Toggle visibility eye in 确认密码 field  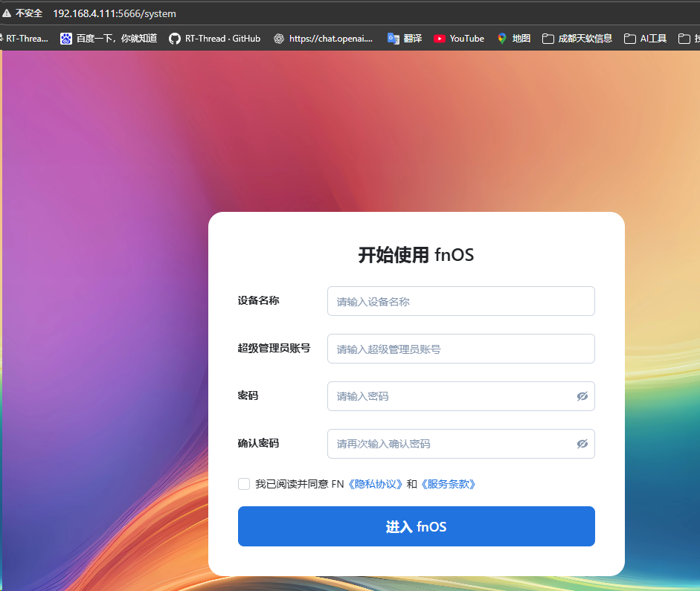click(582, 444)
